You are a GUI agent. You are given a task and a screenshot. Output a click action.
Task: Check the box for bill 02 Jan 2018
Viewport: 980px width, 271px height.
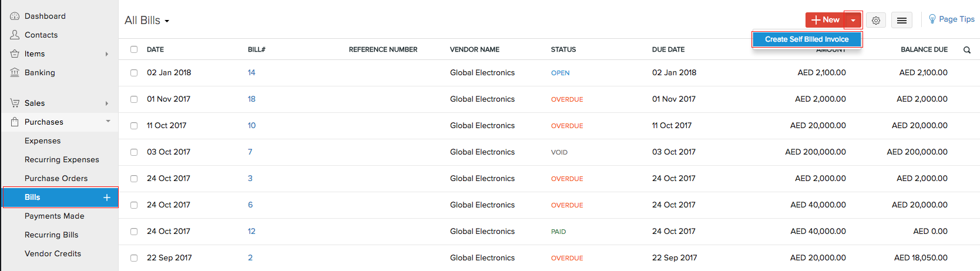point(134,73)
